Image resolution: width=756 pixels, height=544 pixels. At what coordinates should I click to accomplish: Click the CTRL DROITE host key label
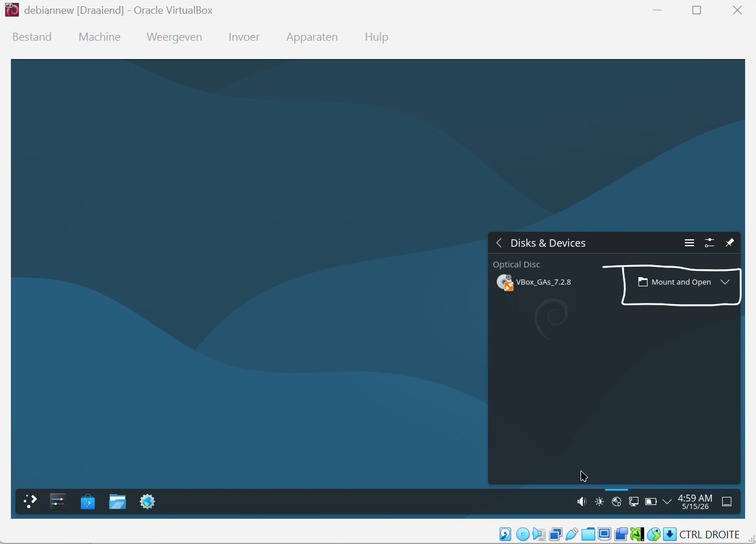pyautogui.click(x=710, y=534)
